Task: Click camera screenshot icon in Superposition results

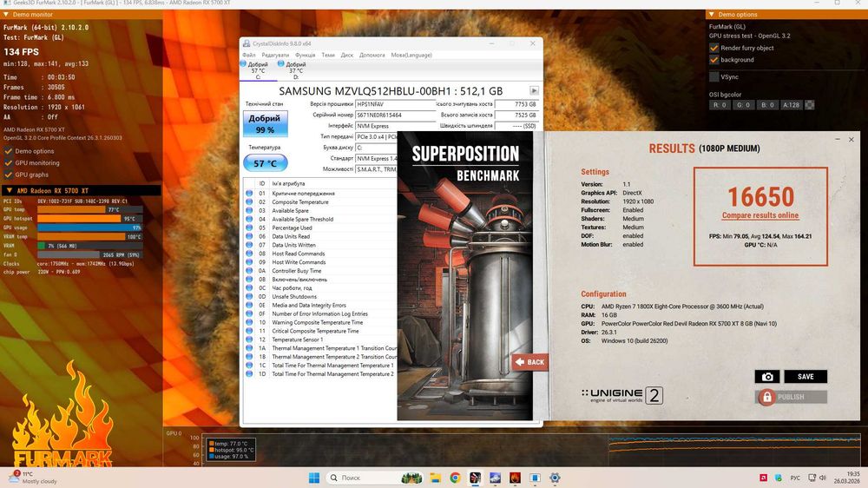Action: [x=766, y=377]
